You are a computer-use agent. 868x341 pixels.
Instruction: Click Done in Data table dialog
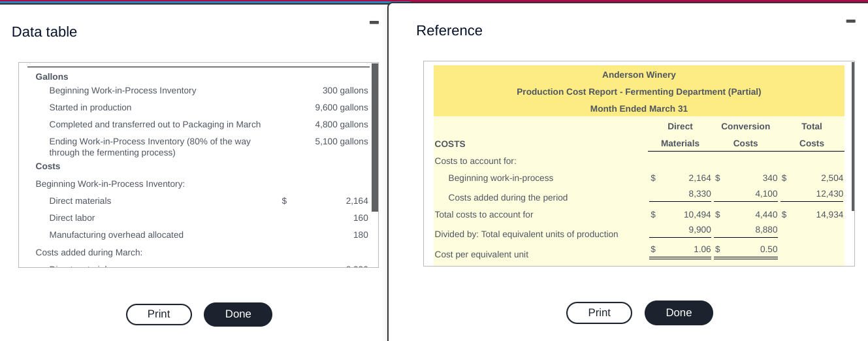pyautogui.click(x=238, y=314)
